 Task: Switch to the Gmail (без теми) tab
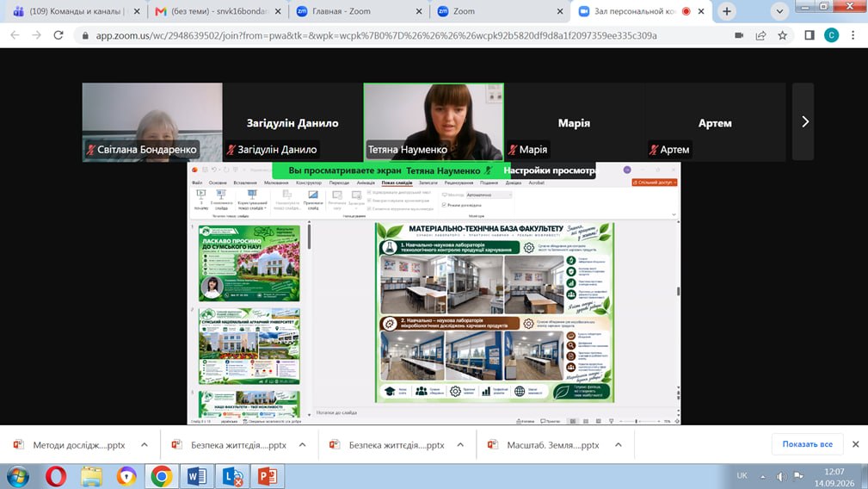[219, 11]
